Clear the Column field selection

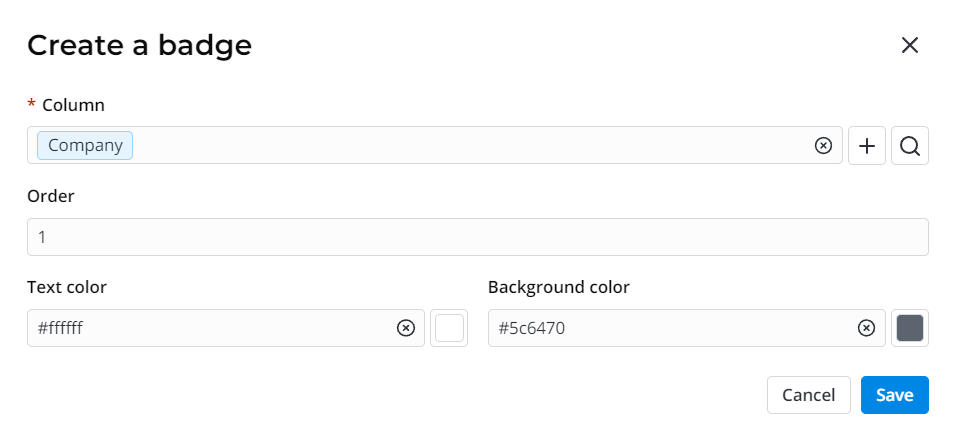click(823, 146)
